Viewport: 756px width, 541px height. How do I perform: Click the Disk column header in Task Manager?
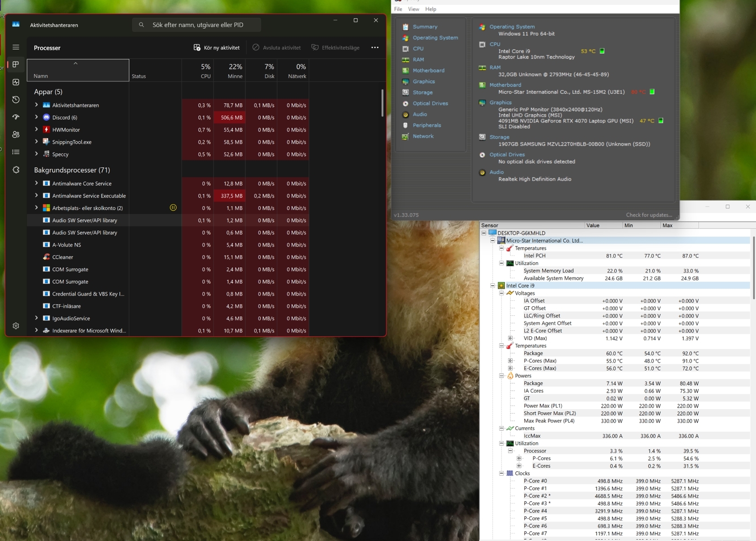point(261,71)
